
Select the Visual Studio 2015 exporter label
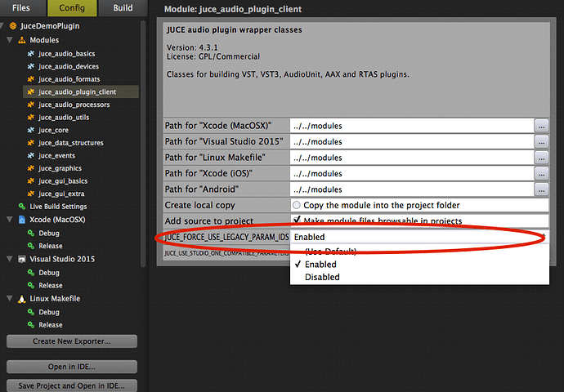click(62, 259)
